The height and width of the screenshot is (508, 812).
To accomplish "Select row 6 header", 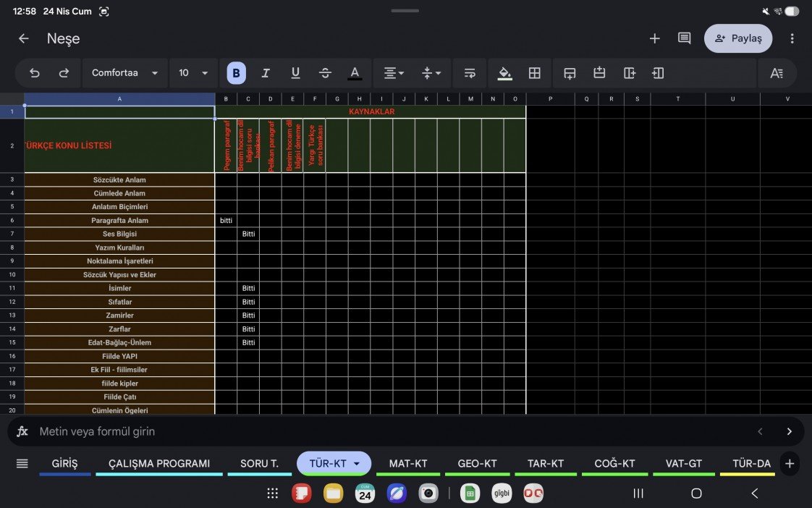I will [12, 220].
